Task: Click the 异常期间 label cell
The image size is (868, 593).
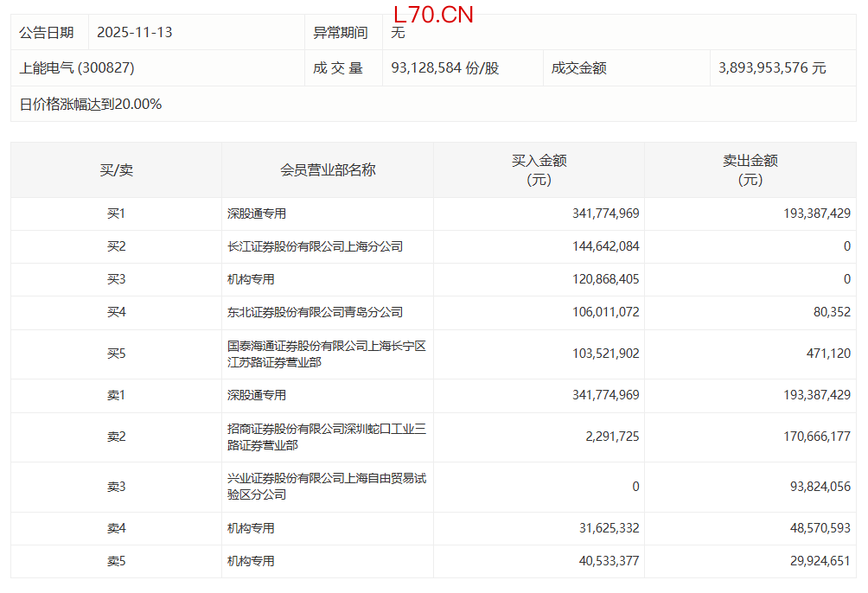Action: (x=340, y=33)
